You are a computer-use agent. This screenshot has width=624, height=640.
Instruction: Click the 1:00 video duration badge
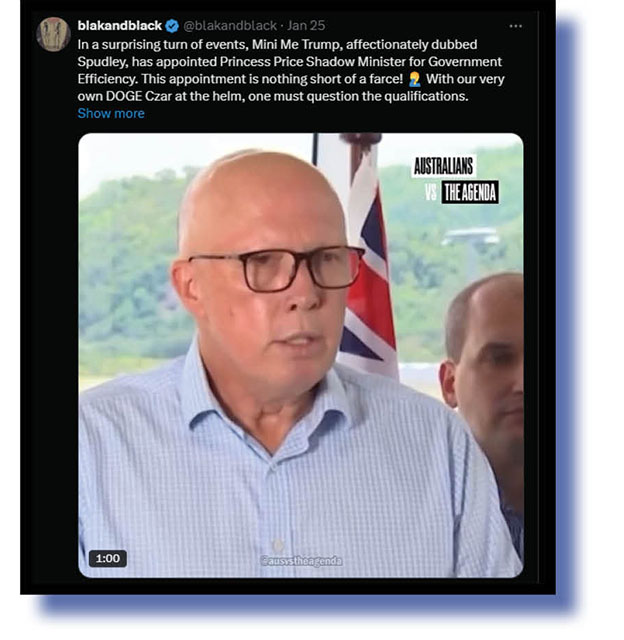[108, 558]
